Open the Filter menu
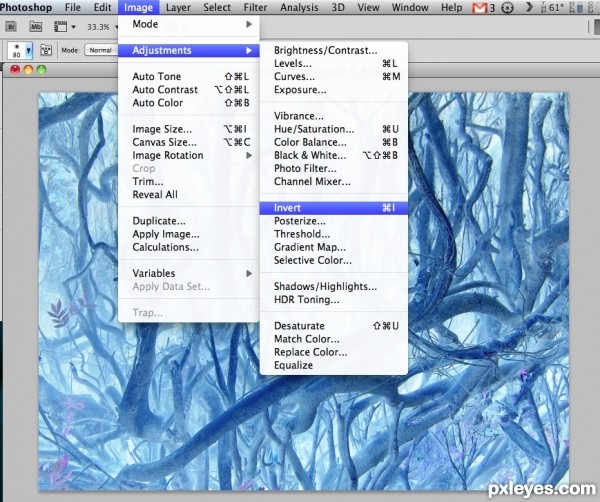Image resolution: width=600 pixels, height=502 pixels. coord(255,7)
